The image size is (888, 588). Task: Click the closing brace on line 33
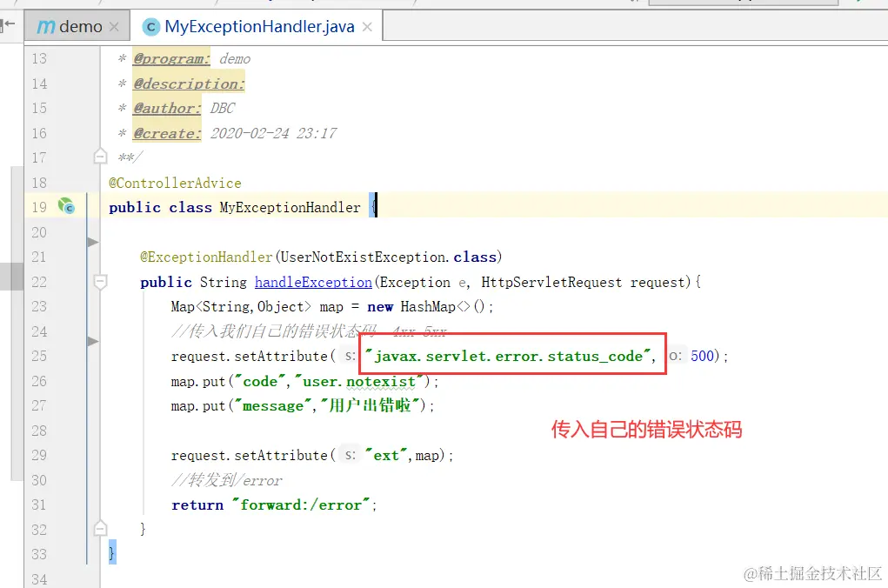(112, 551)
